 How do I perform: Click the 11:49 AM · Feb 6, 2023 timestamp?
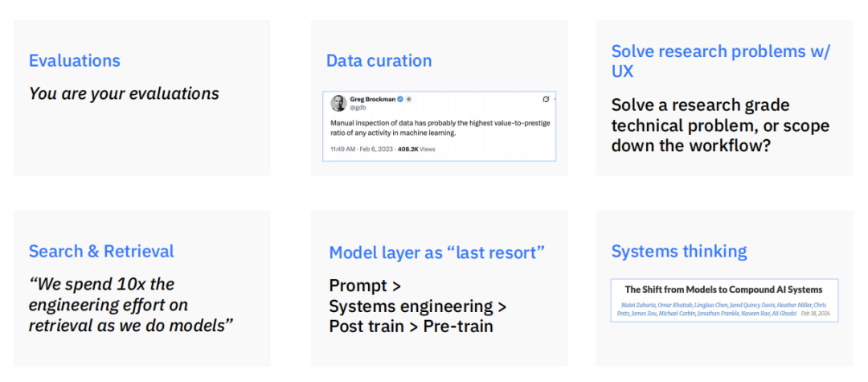(361, 149)
